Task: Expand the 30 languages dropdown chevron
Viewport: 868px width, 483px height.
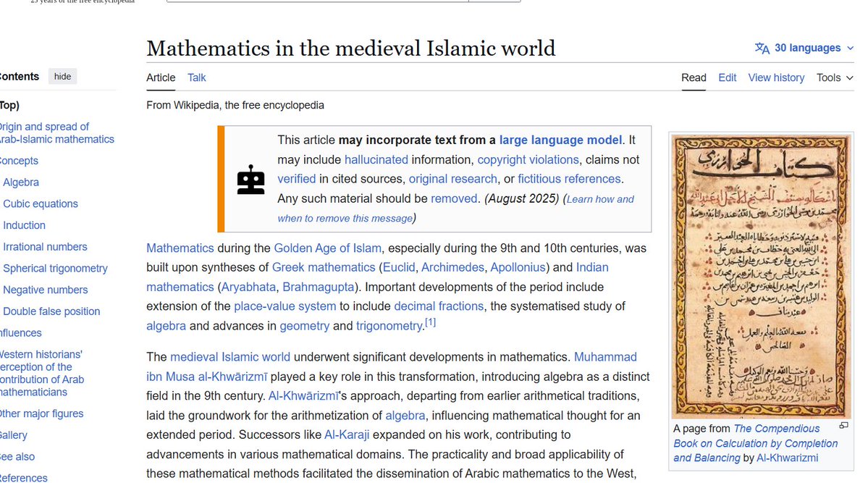Action: tap(851, 49)
